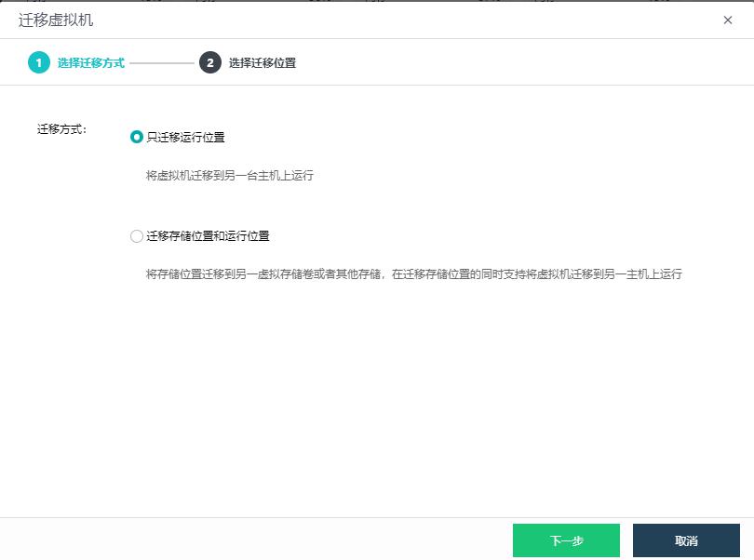Image resolution: width=754 pixels, height=560 pixels.
Task: Click the storage migration description starting 将存储位置迁移到
Action: tap(413, 274)
